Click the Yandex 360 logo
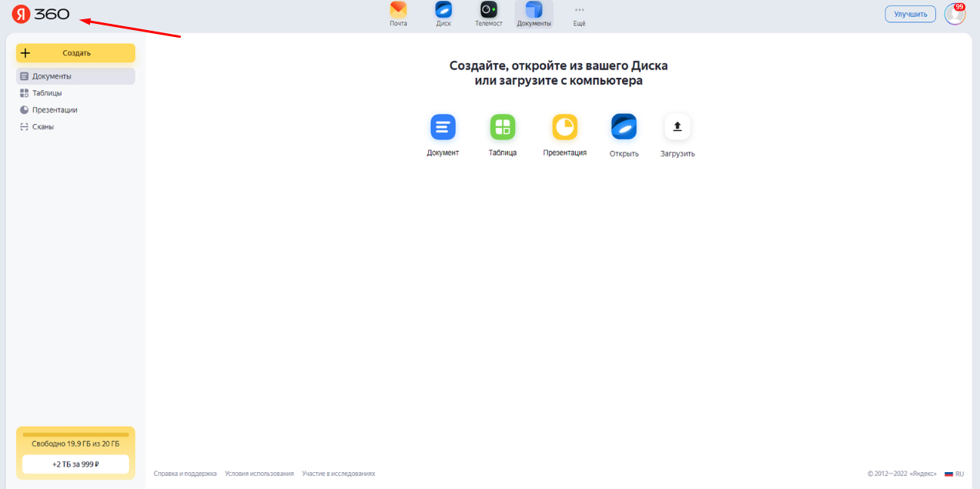The height and width of the screenshot is (489, 980). pos(41,14)
